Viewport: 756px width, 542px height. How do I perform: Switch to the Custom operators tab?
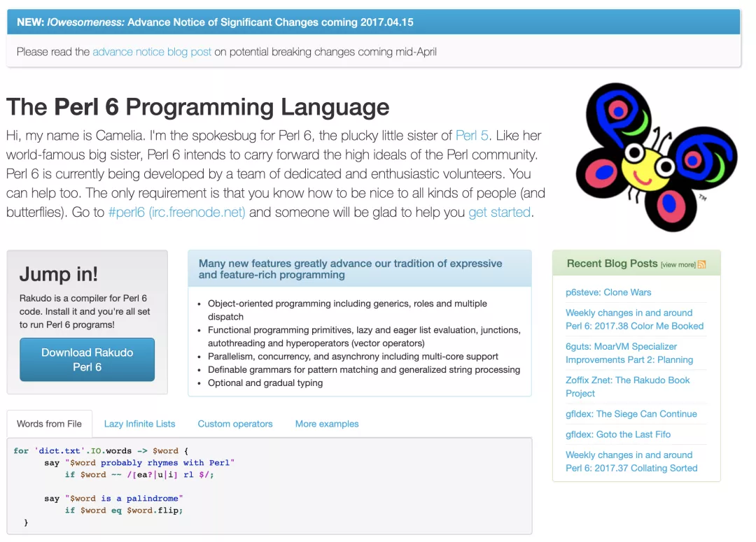[x=235, y=424]
